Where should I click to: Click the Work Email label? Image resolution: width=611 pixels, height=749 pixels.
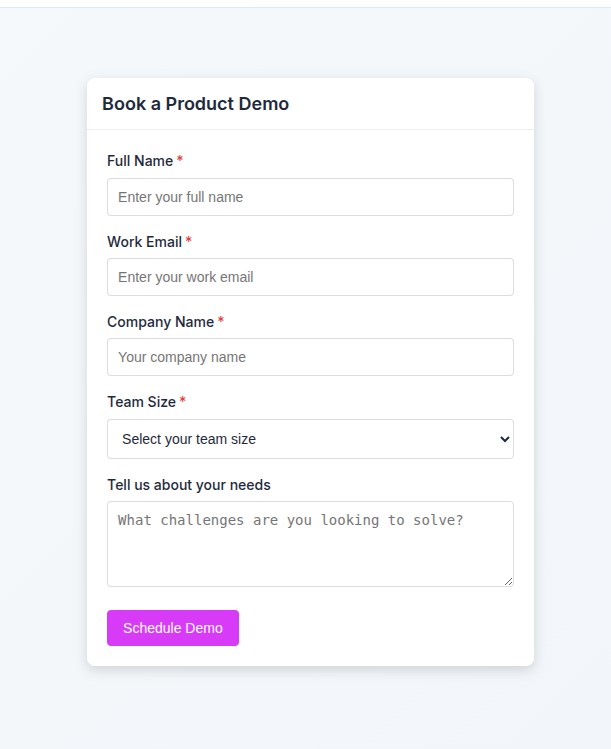click(x=144, y=242)
